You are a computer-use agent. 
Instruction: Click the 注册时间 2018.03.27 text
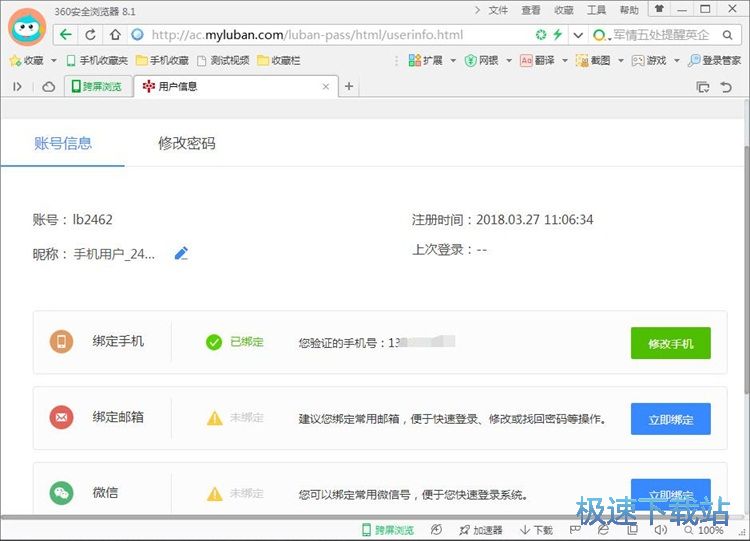[503, 220]
